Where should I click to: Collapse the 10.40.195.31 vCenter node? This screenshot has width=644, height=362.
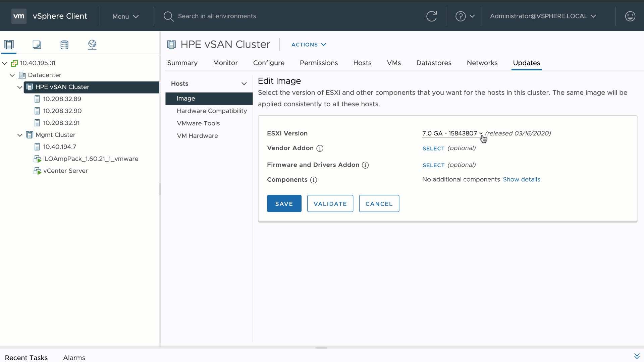click(5, 63)
